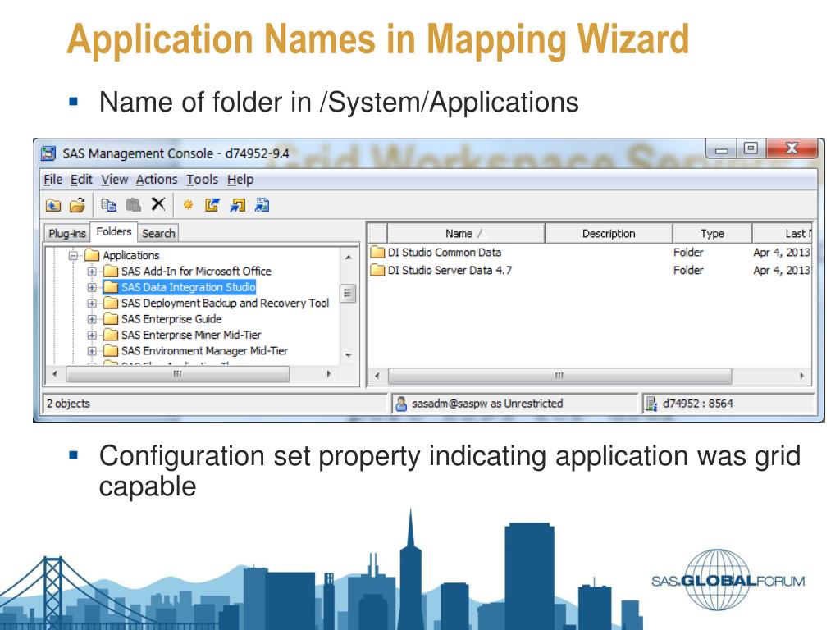Click the tree vertical scrollbar down arrow
The image size is (840, 630).
click(x=348, y=355)
